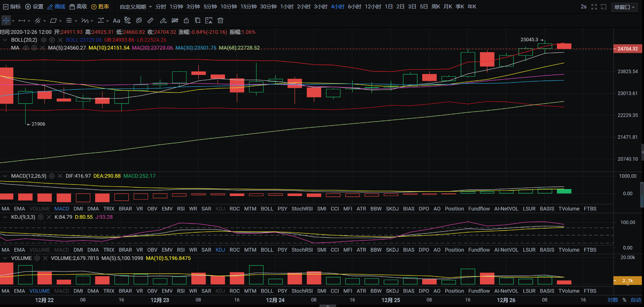This screenshot has width=644, height=307.
Task: Collapse the KDJ(9,3,3) indicator panel
Action: point(5,217)
